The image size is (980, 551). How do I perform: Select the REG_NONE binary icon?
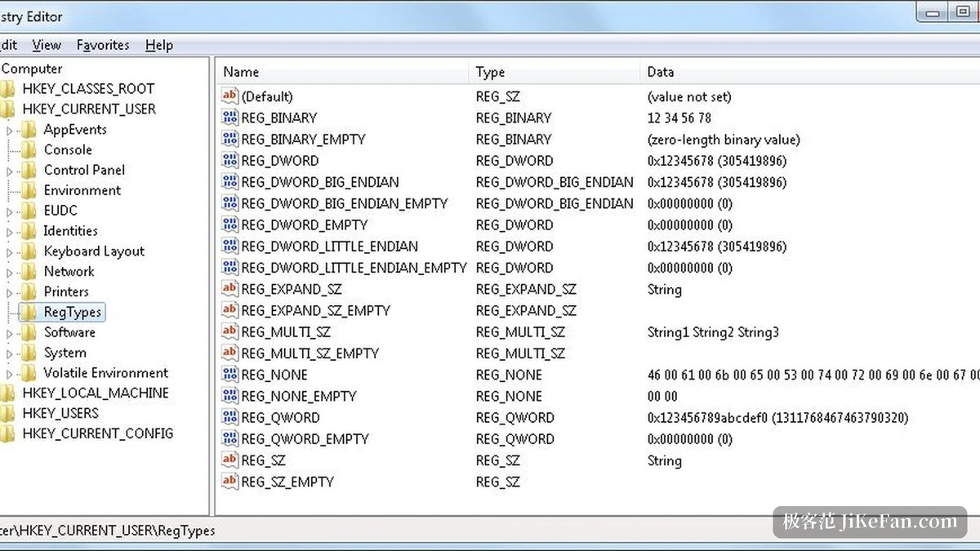point(229,375)
